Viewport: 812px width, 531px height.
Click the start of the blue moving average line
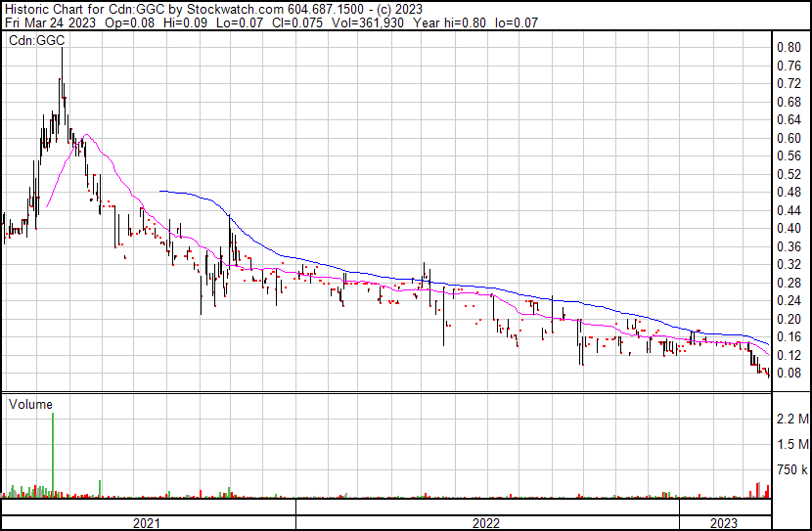(x=160, y=192)
